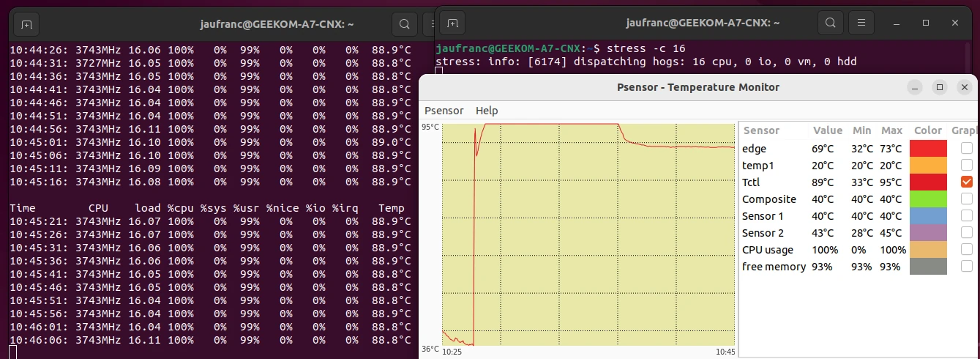Open hamburger menu in right terminal window
Viewport: 980px width, 359px height.
coord(862,23)
